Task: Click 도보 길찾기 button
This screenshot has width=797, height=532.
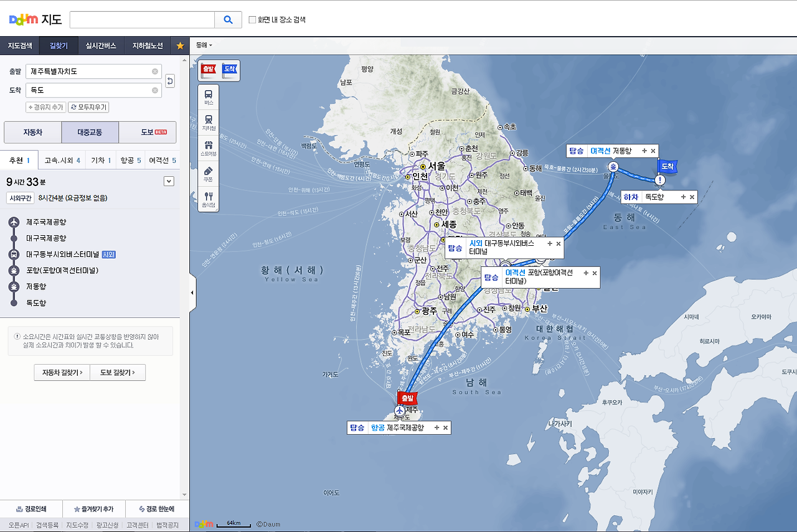Action: (118, 373)
